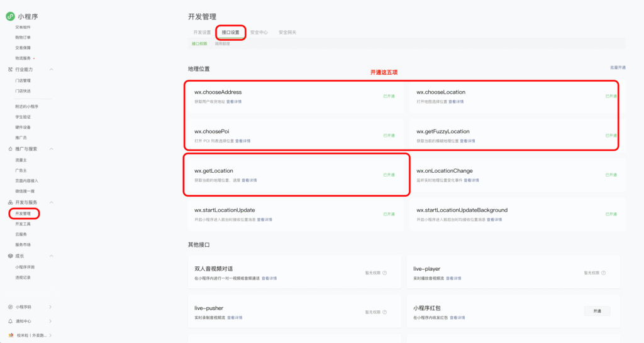
Task: Open 查看详情 for wx.getFuzzyLocation
Action: tap(467, 141)
